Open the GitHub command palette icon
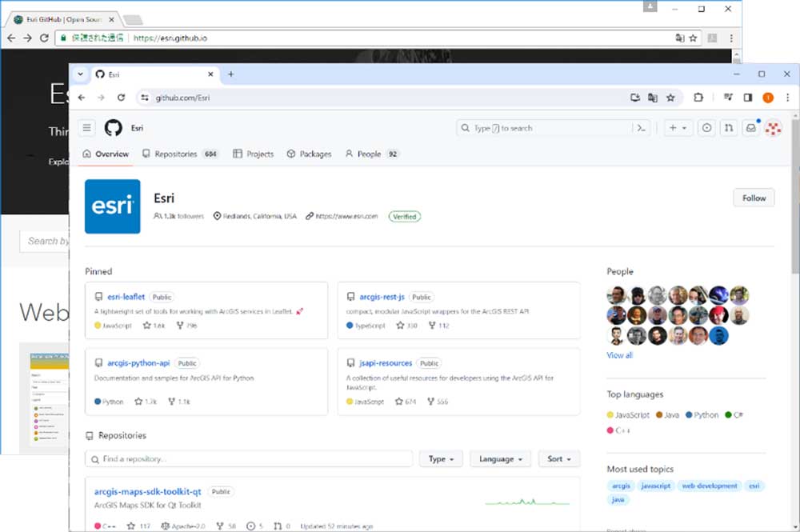Viewport: 800px width, 532px height. click(x=641, y=128)
